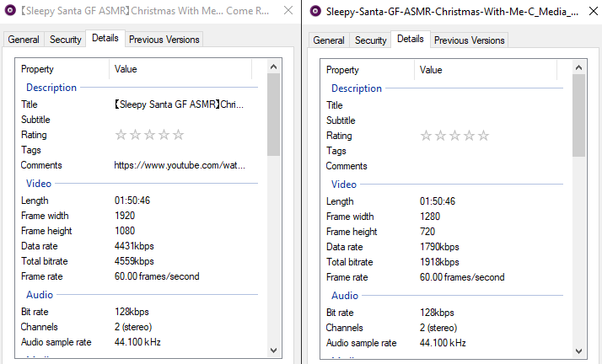Click the media icon in right window title
The width and height of the screenshot is (602, 364).
pyautogui.click(x=315, y=11)
